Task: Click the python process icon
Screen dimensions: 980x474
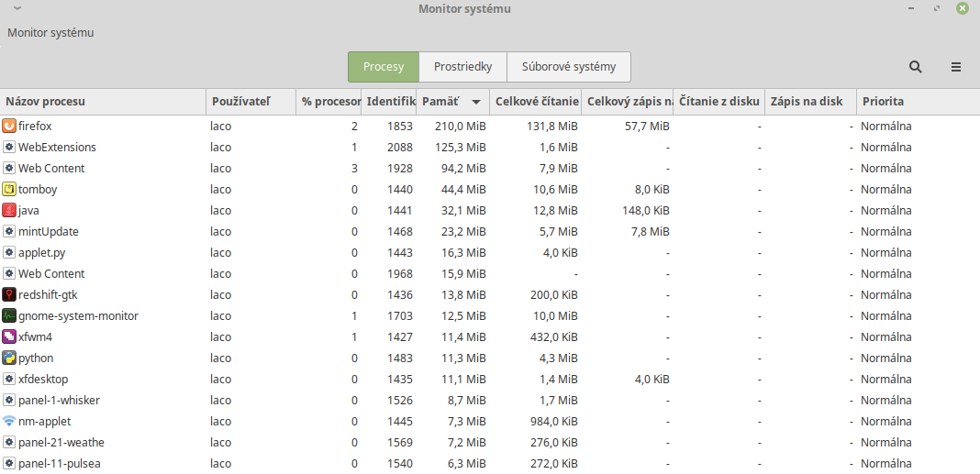Action: tap(9, 358)
